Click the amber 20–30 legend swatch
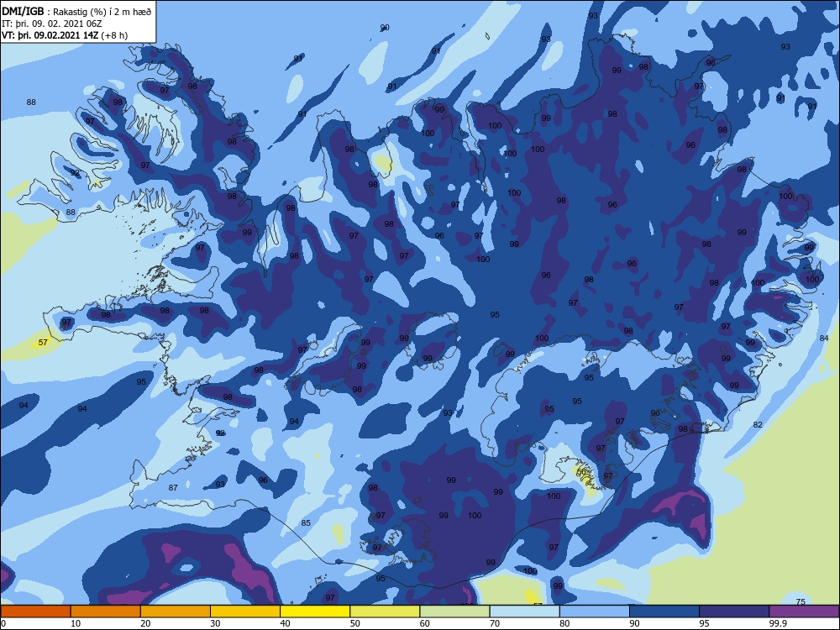840x630 pixels. [x=176, y=612]
